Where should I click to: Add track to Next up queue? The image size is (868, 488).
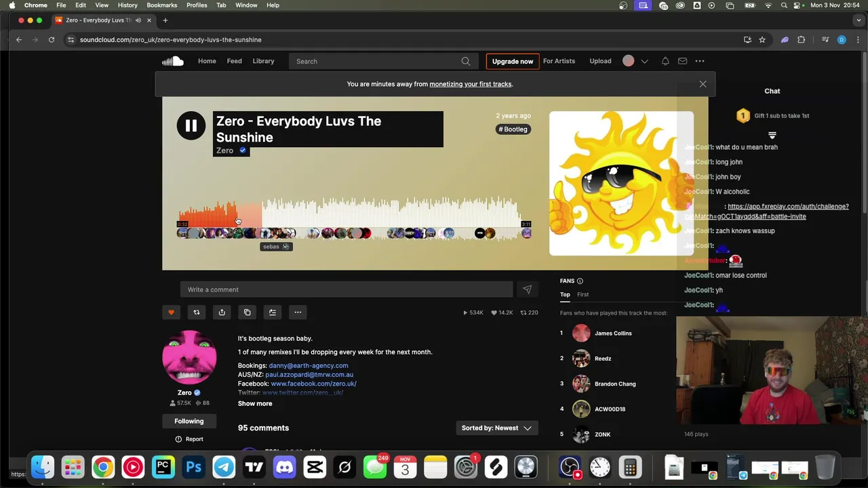point(273,312)
